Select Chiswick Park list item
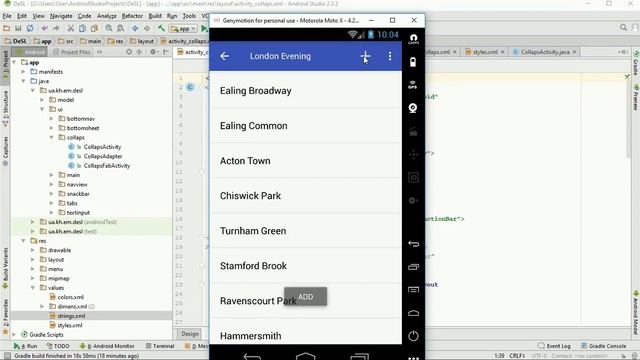 pos(305,196)
